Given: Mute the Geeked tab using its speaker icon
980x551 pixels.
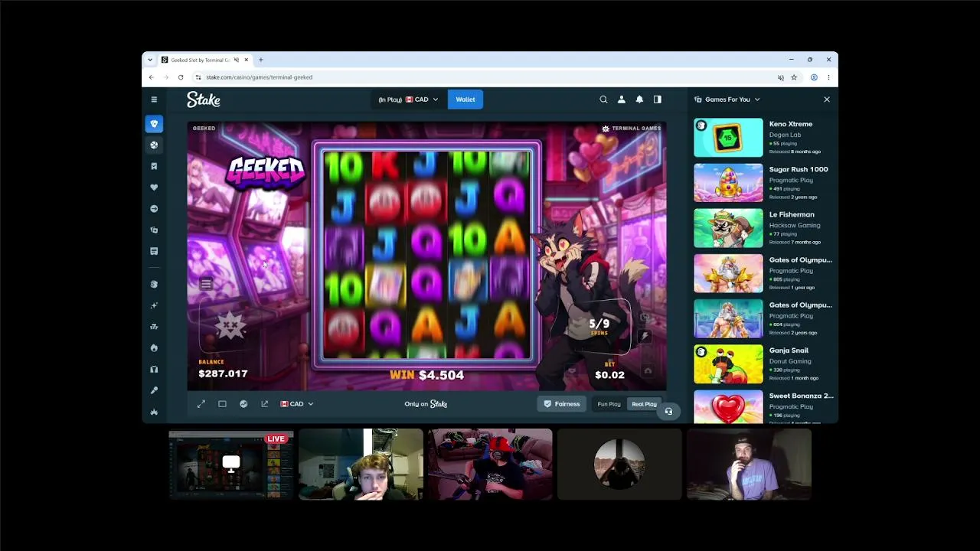Looking at the screenshot, I should coord(236,60).
